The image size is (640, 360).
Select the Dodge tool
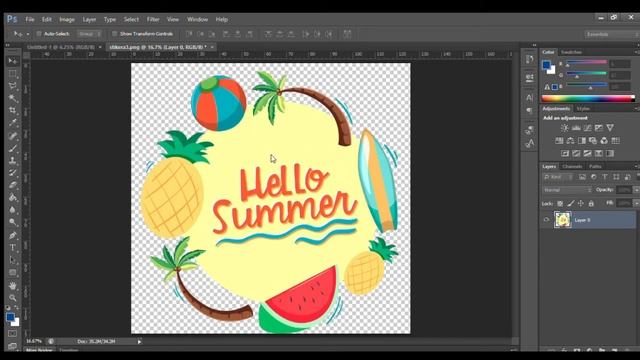pyautogui.click(x=13, y=223)
